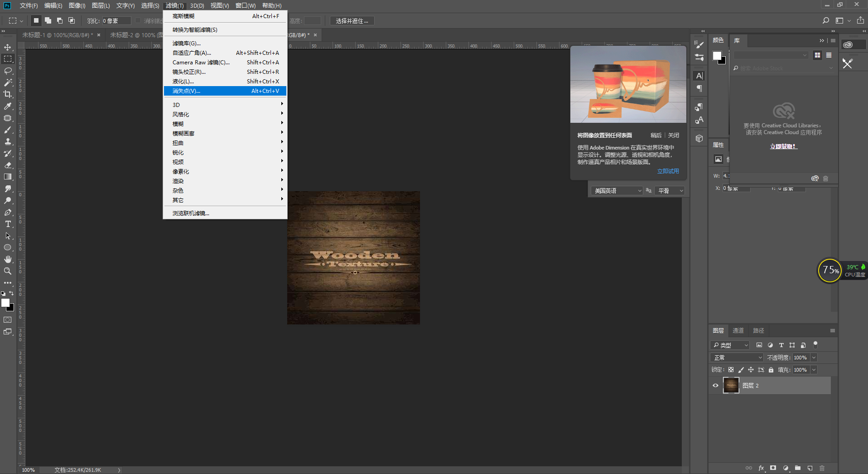Open opacity 不透明度 slider dropdown arrow

click(x=814, y=358)
